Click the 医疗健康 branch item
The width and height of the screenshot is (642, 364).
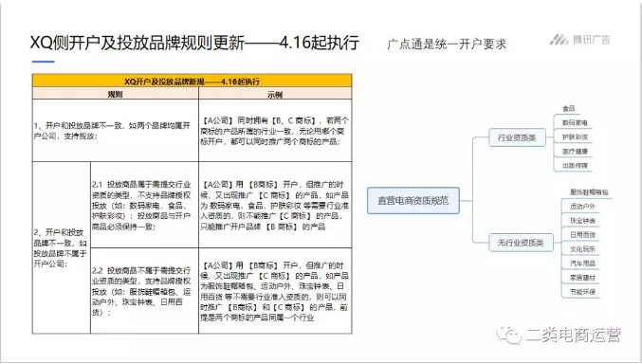(x=575, y=152)
